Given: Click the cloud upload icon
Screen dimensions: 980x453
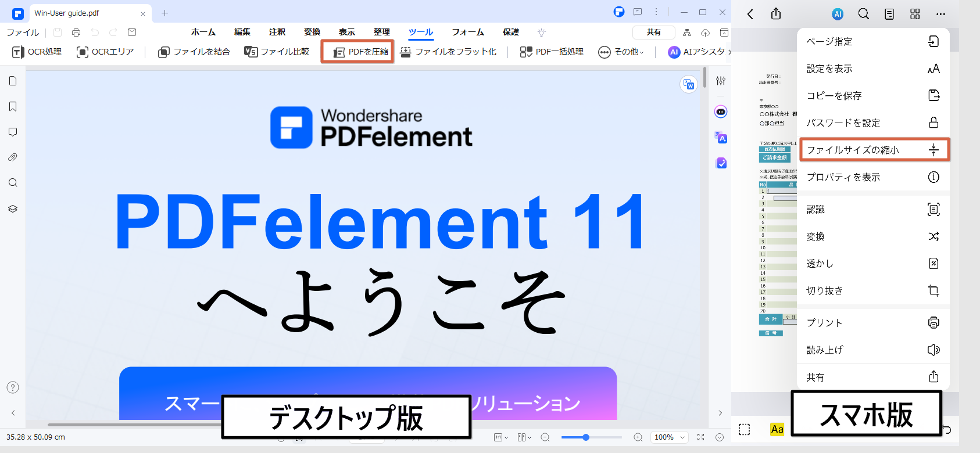Looking at the screenshot, I should tap(706, 33).
